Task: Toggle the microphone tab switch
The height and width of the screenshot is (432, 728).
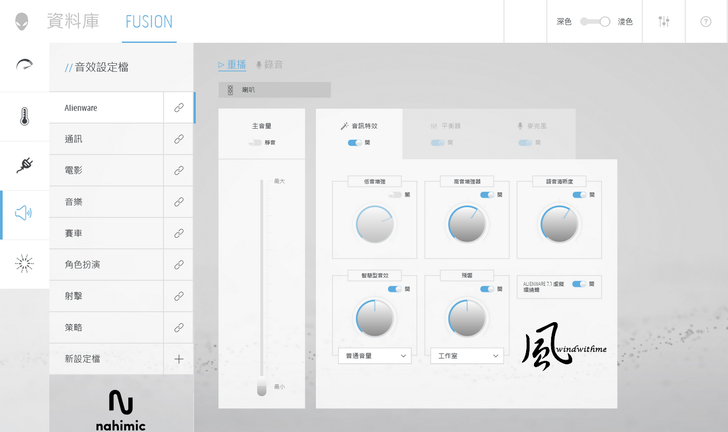Action: [x=525, y=143]
